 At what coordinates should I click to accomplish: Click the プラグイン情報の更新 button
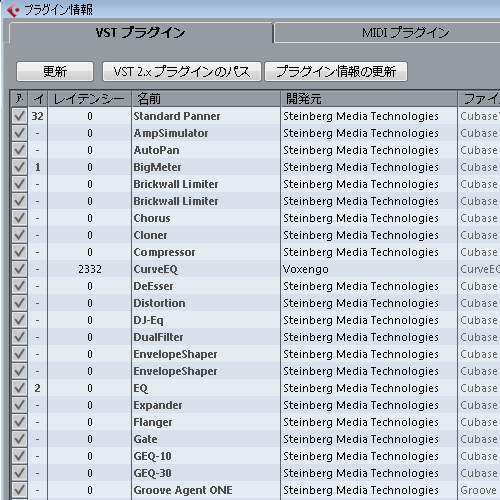click(x=336, y=71)
